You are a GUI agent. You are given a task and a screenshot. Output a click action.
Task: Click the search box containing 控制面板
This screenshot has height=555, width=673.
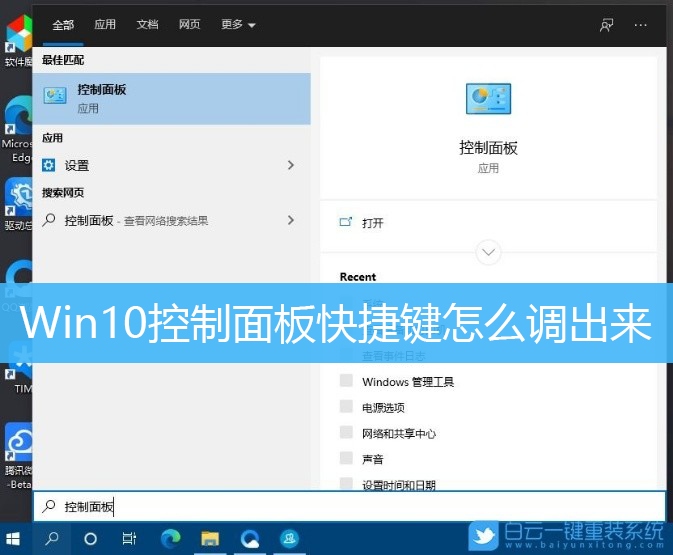tap(350, 507)
